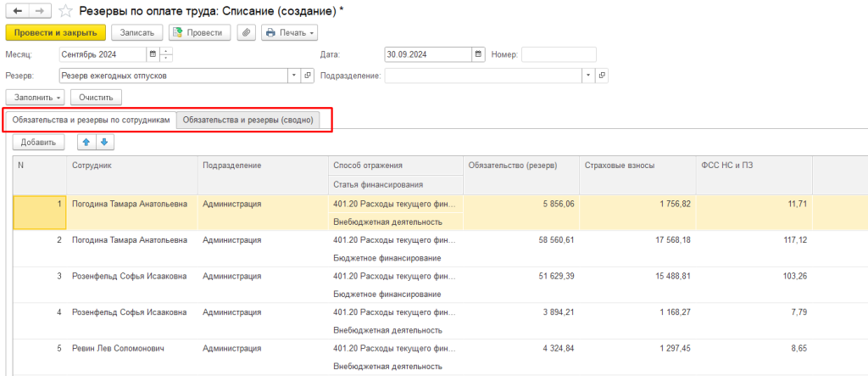Move row up with blue arrow
Viewport: 868px width, 376px height.
pos(85,142)
